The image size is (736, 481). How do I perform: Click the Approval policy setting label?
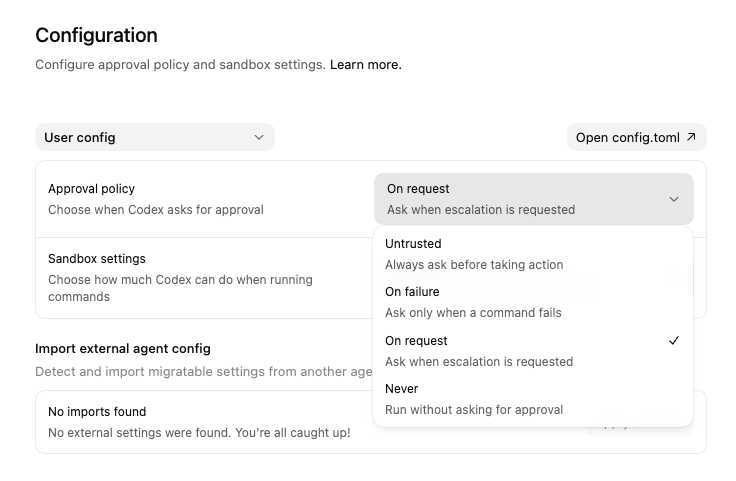click(x=91, y=188)
